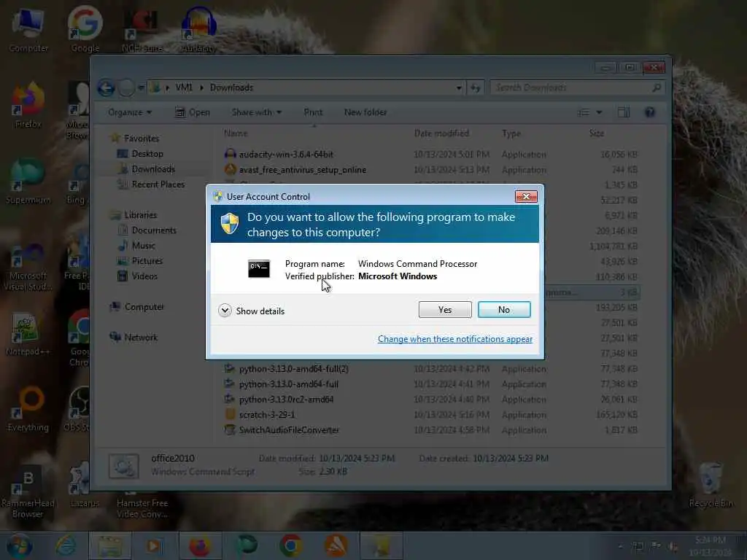Image resolution: width=747 pixels, height=560 pixels.
Task: Open Audacity desktop shortcut
Action: [x=199, y=29]
